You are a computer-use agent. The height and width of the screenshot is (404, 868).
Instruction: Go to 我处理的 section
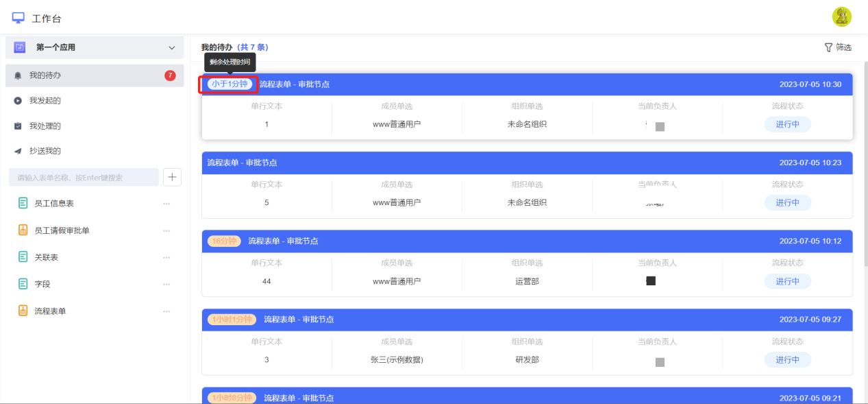click(95, 126)
